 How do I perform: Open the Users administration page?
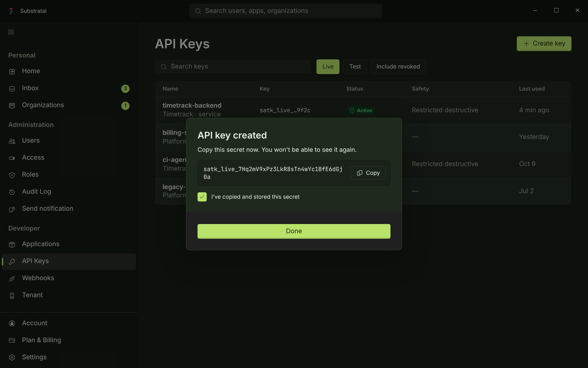69,141
